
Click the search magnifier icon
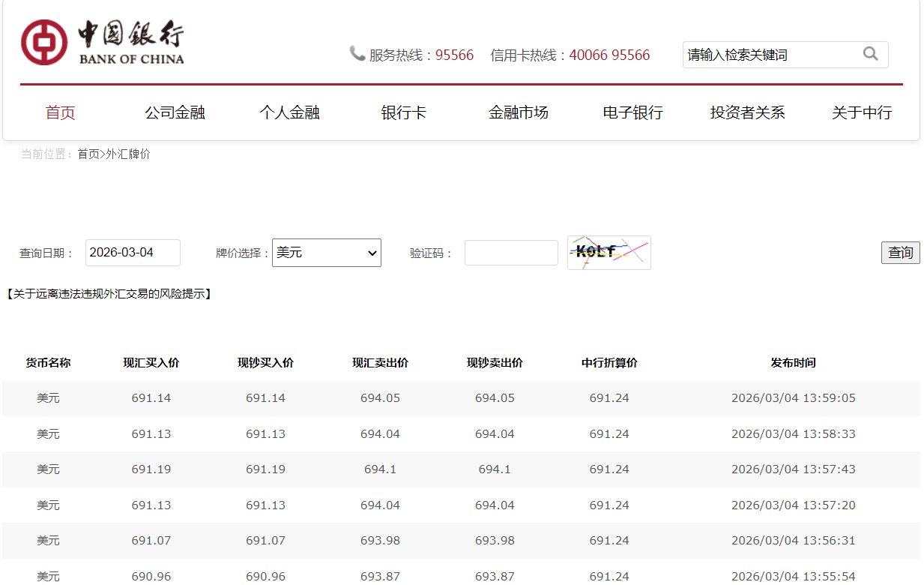870,54
